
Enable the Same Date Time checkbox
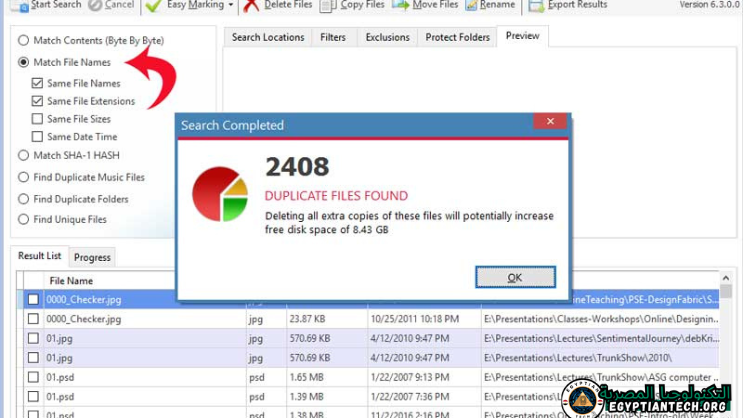point(38,137)
